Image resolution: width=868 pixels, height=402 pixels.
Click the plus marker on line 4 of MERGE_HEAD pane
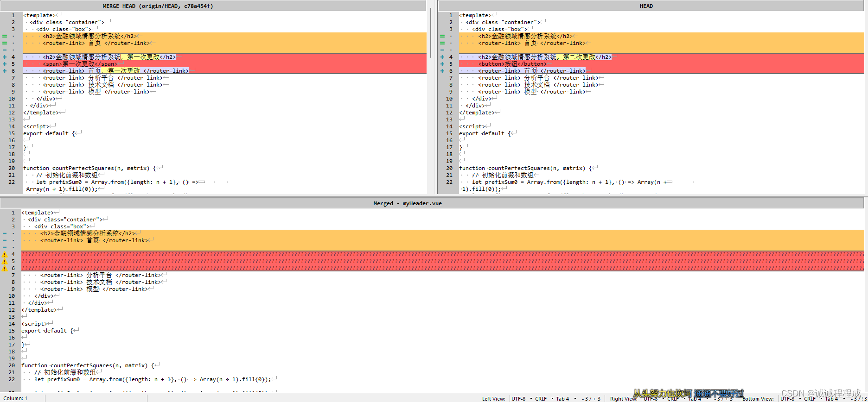5,57
